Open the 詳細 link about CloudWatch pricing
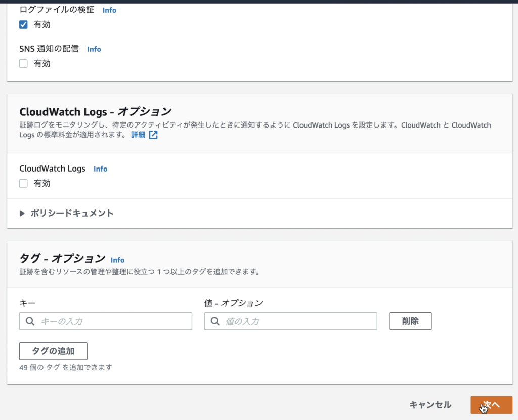This screenshot has width=518, height=420. [x=138, y=135]
